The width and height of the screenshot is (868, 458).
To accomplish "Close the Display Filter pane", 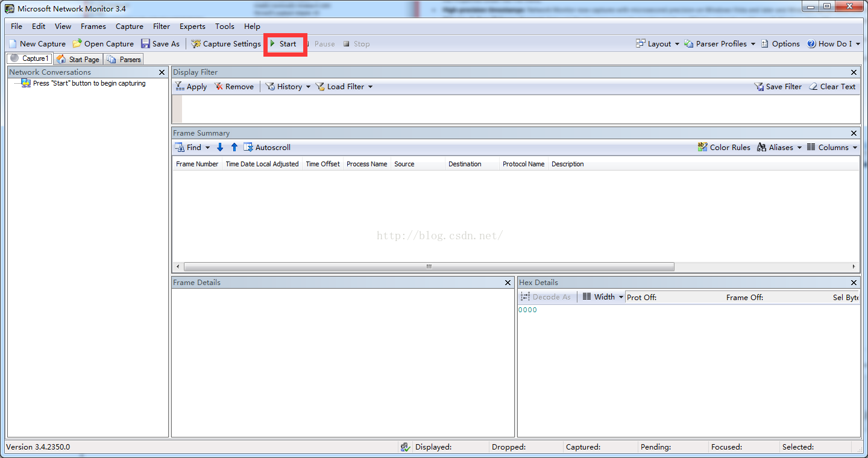I will tap(854, 72).
